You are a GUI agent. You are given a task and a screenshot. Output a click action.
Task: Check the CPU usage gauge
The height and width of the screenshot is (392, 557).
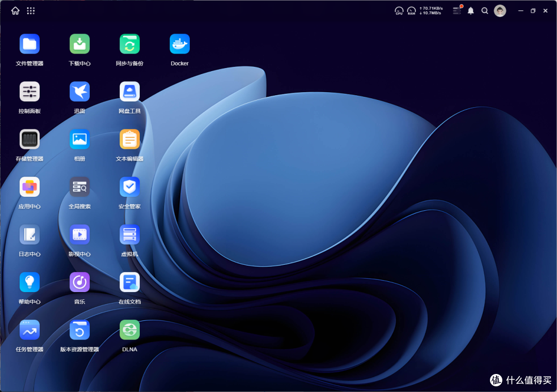point(399,11)
